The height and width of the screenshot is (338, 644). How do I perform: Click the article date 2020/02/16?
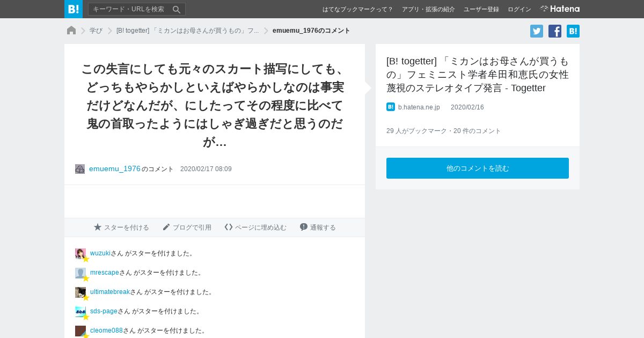click(467, 107)
